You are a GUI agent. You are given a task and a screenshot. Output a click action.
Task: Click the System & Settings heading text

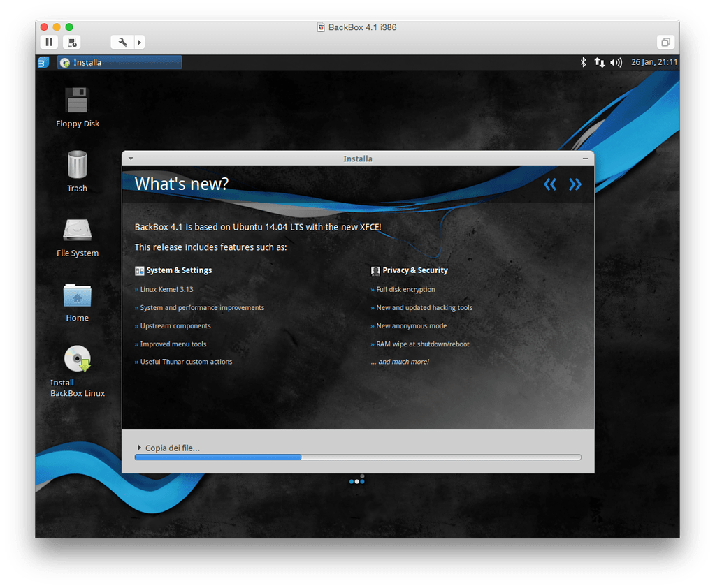click(x=179, y=270)
